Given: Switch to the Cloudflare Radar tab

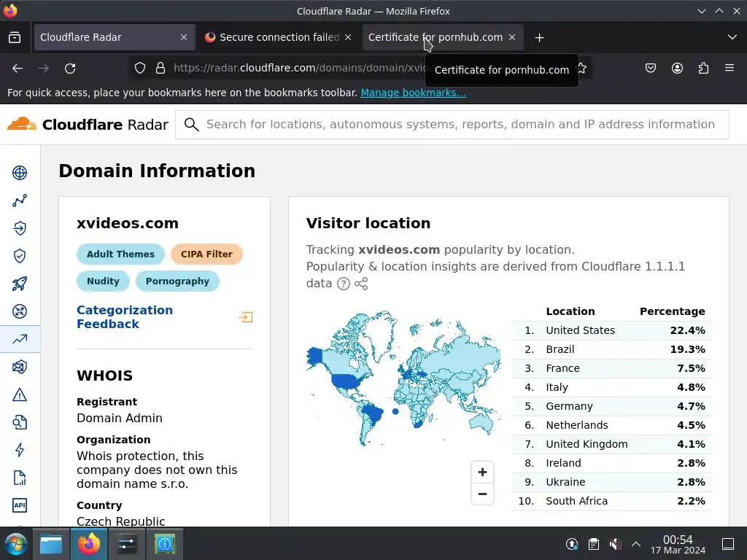Looking at the screenshot, I should (x=115, y=37).
